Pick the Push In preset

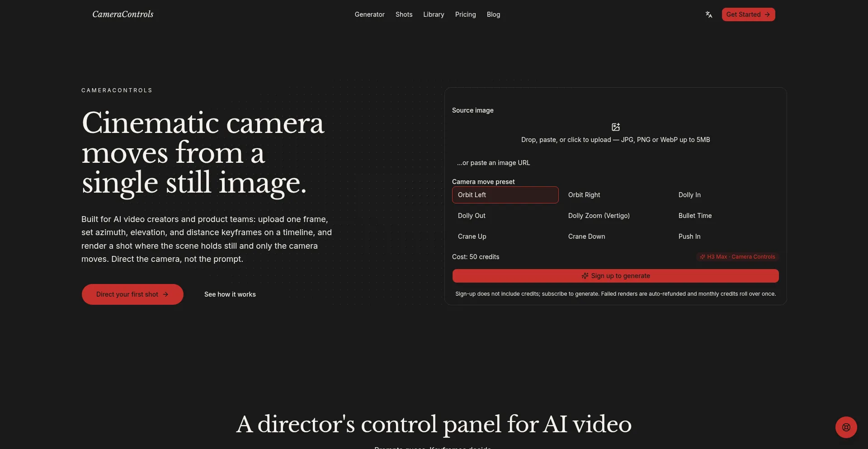(726, 236)
